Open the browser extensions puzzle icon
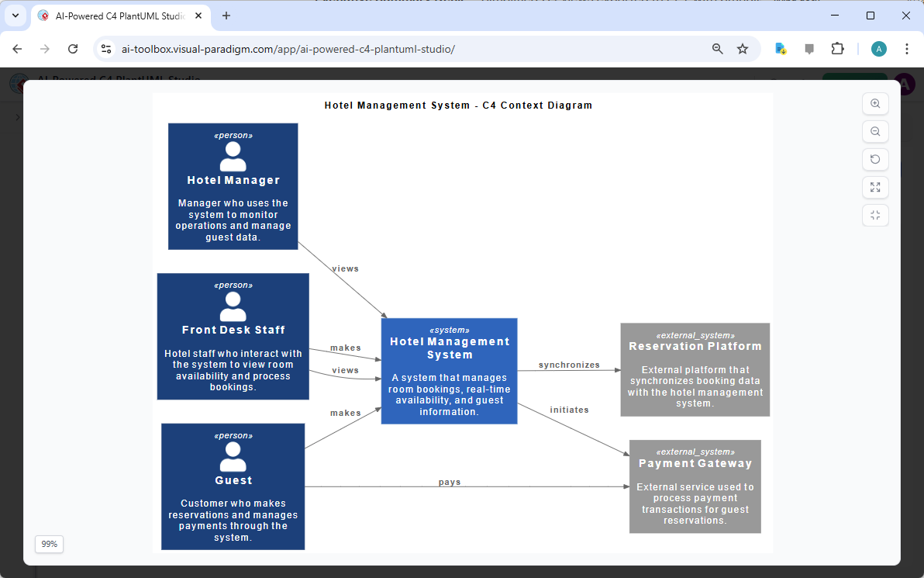The width and height of the screenshot is (924, 578). (838, 48)
